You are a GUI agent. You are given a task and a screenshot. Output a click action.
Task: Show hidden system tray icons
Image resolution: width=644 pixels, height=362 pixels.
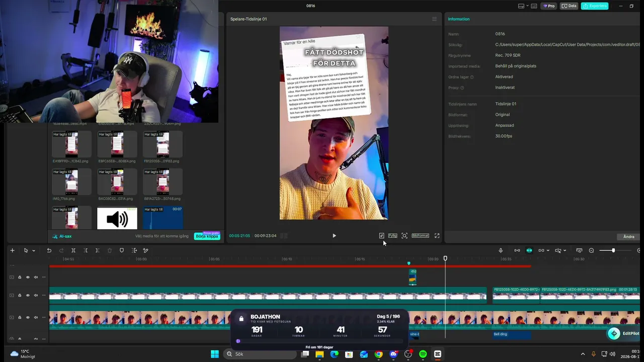click(x=583, y=354)
